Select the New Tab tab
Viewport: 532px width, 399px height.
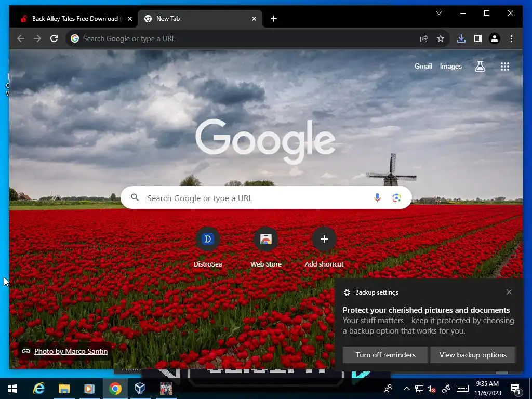(199, 19)
